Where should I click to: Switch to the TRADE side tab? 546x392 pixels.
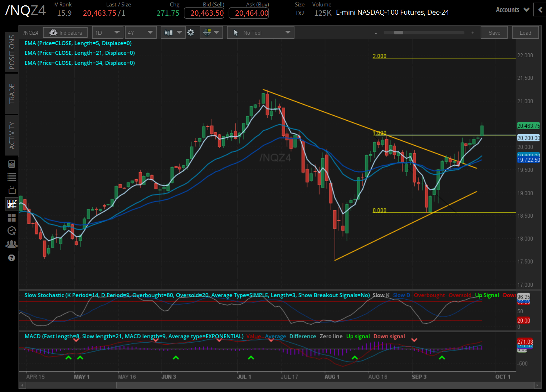pos(12,94)
